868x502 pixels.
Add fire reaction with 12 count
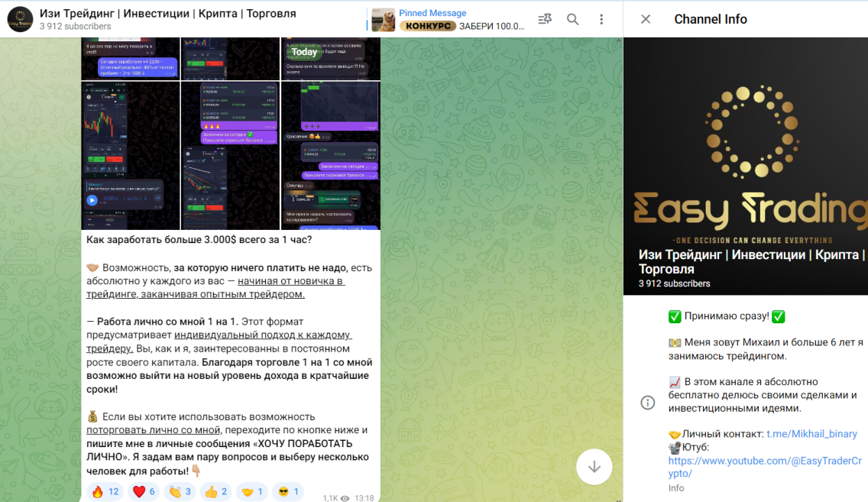click(x=105, y=491)
